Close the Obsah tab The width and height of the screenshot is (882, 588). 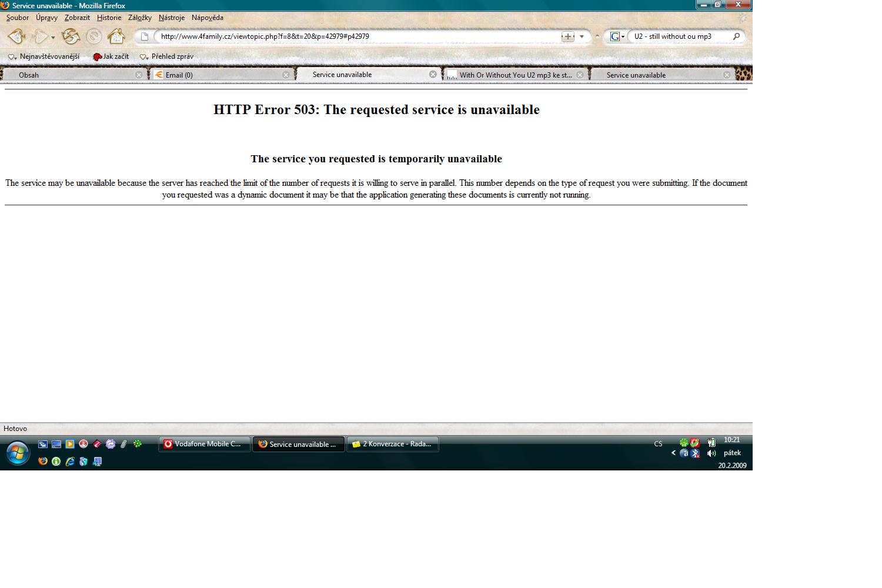point(139,75)
